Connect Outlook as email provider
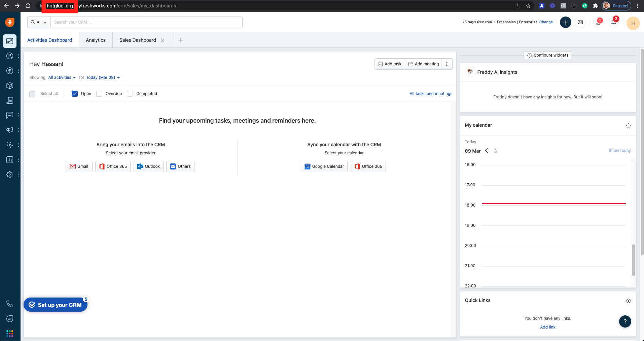Viewport: 644px width, 341px height. (x=148, y=166)
